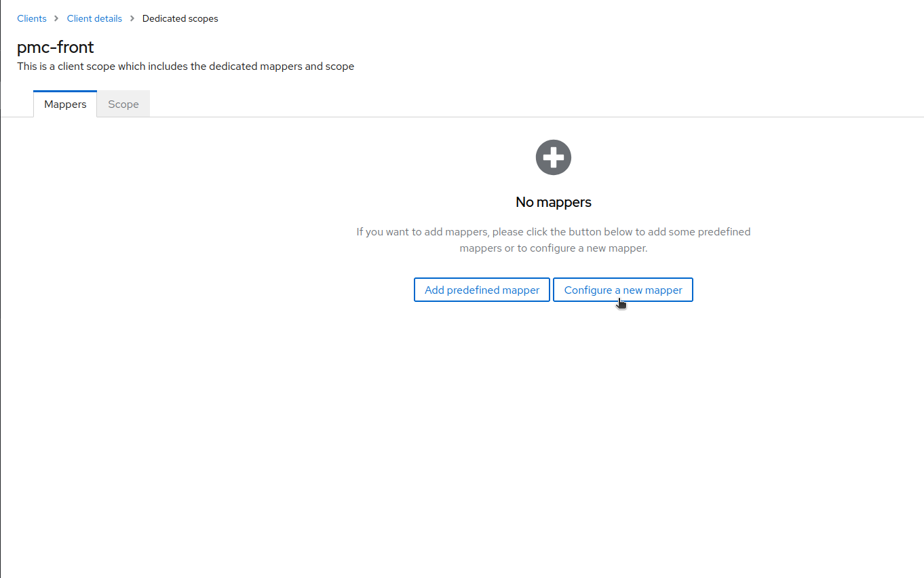The width and height of the screenshot is (924, 578).
Task: Click the line ending "configure a new mapper."
Action: tap(553, 248)
